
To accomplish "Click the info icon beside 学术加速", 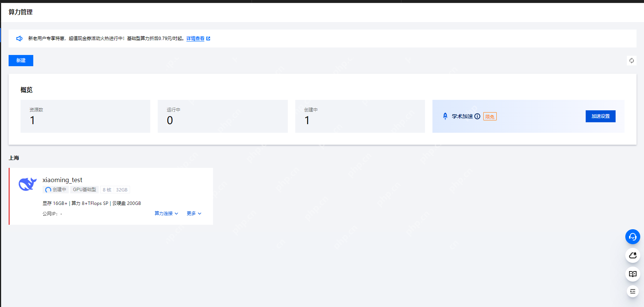I will [477, 116].
